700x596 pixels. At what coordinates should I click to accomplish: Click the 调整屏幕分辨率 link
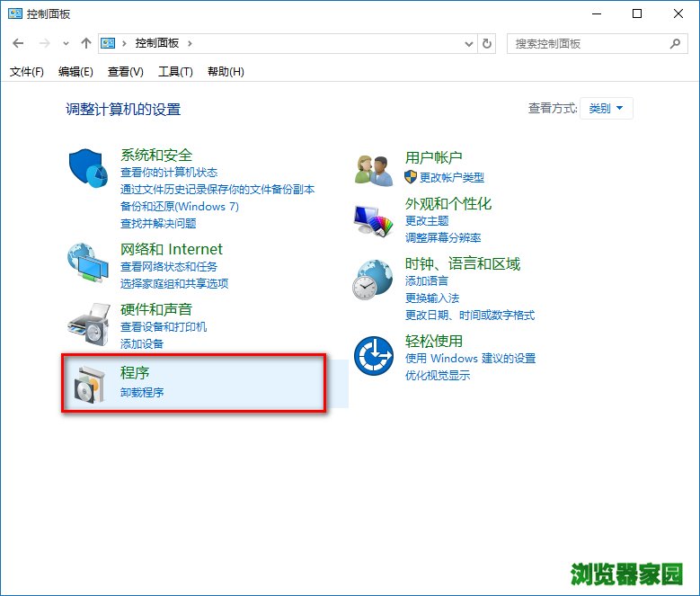[443, 237]
